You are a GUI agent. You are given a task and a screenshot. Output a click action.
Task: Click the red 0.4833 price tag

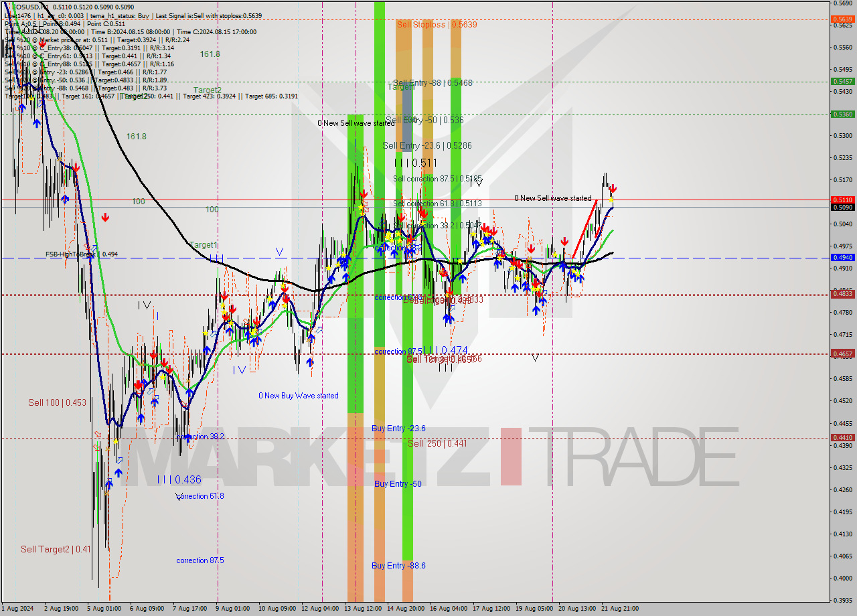click(842, 293)
